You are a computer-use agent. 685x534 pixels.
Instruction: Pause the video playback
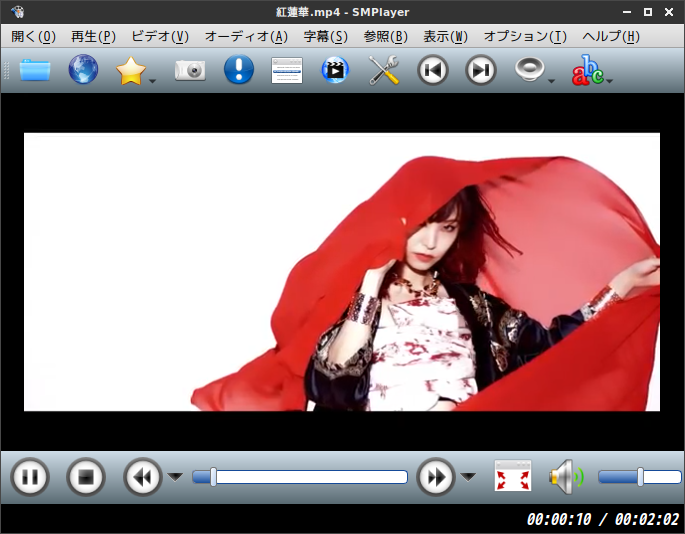tap(30, 477)
